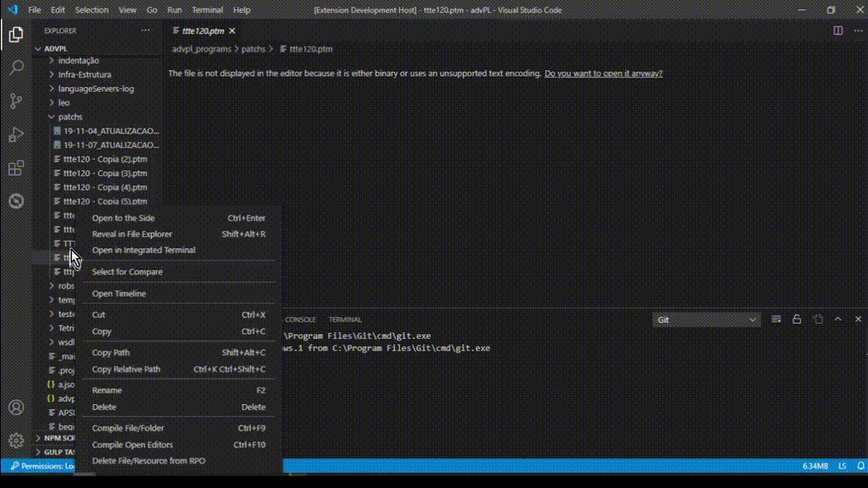This screenshot has height=488, width=868.
Task: Open Explorer views and more actions ellipsis
Action: 145,30
